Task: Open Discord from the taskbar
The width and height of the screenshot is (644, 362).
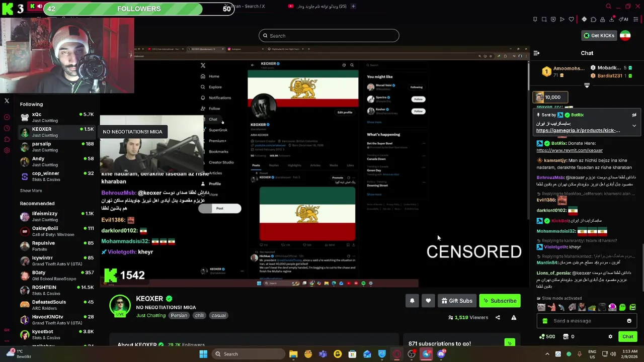Action: click(x=441, y=354)
